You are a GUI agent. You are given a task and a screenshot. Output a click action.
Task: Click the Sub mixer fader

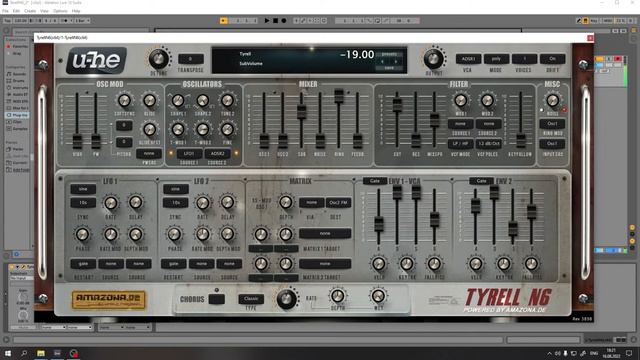click(x=301, y=112)
